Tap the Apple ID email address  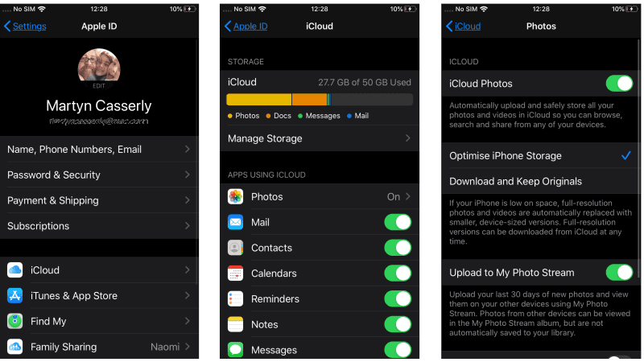[98, 121]
